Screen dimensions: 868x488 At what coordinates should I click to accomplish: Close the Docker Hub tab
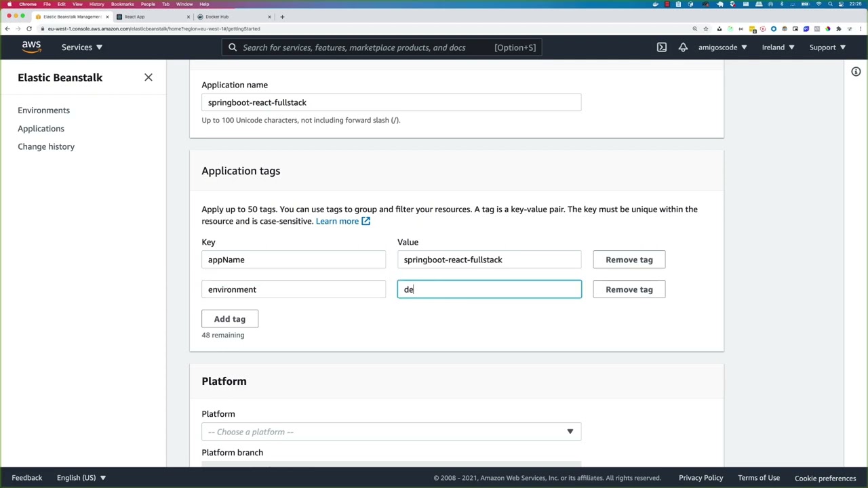tap(269, 16)
